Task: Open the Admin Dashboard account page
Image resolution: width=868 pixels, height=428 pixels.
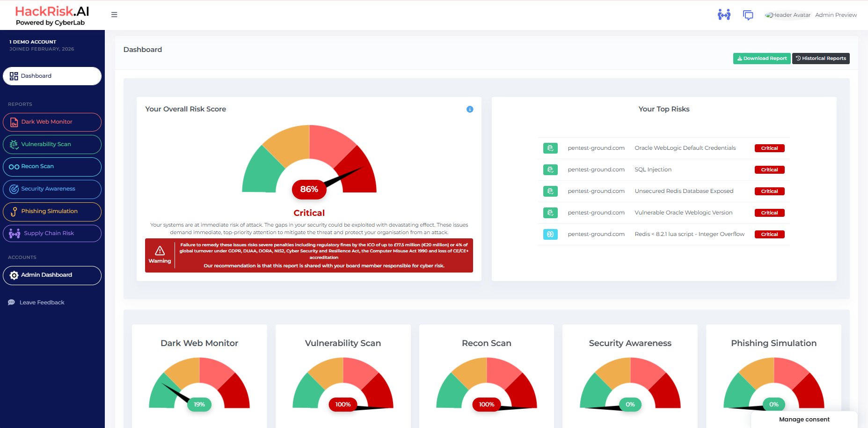Action: [x=52, y=275]
